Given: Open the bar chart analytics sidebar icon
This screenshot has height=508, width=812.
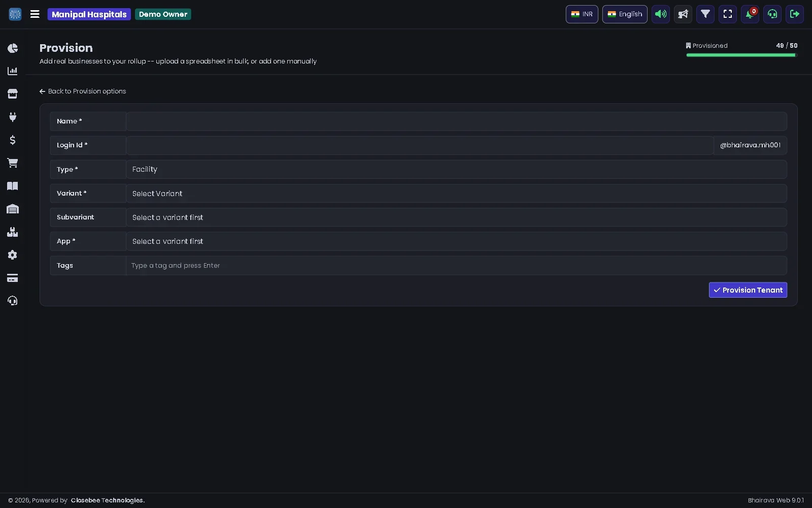Looking at the screenshot, I should [x=13, y=71].
